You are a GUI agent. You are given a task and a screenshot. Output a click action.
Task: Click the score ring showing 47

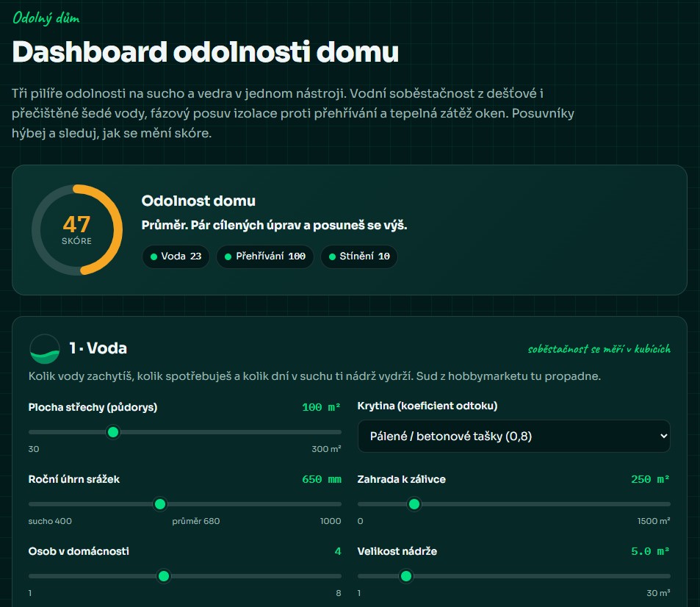77,230
